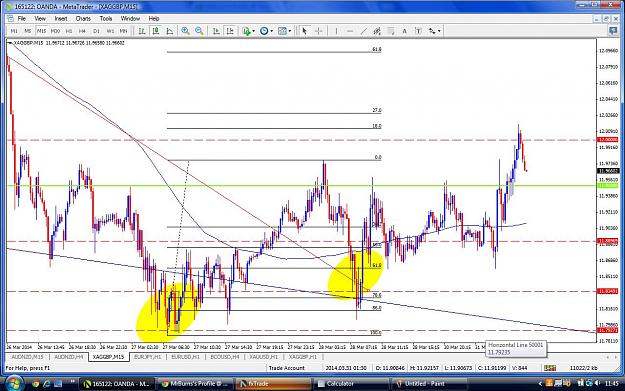This screenshot has height=391, width=625.
Task: Toggle chart shift icon
Action: point(230,31)
